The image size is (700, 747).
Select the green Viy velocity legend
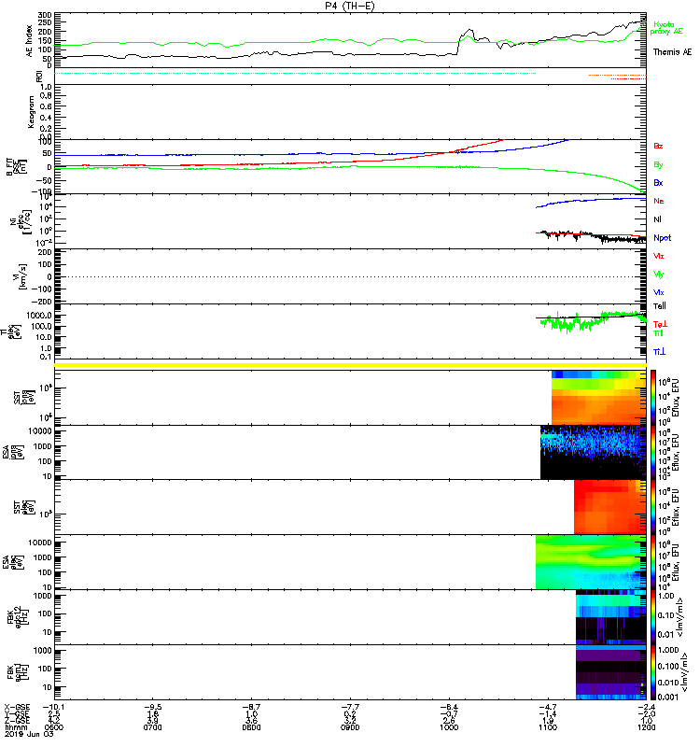[659, 275]
